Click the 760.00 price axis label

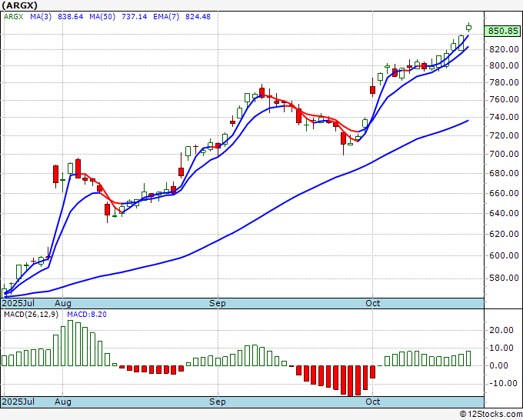[504, 99]
